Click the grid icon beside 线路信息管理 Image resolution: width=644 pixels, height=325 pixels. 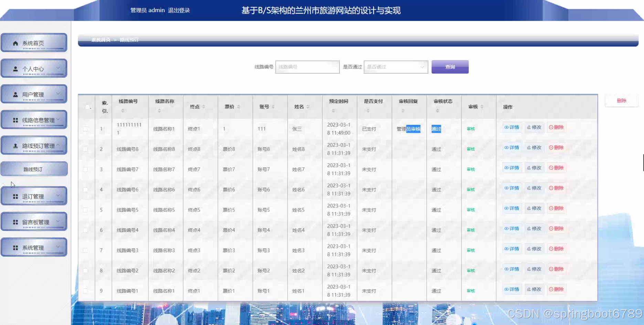pos(15,120)
